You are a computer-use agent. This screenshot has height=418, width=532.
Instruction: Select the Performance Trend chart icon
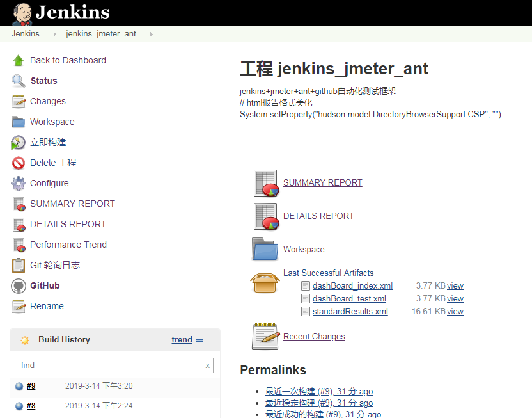coord(18,245)
